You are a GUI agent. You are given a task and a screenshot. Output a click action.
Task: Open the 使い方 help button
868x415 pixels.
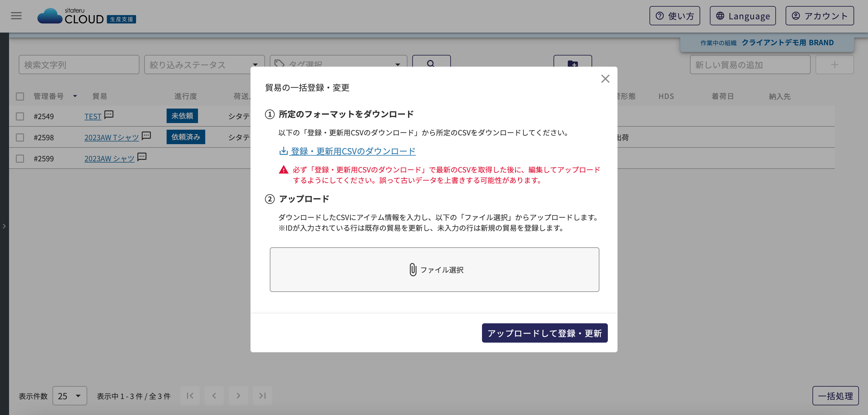675,16
